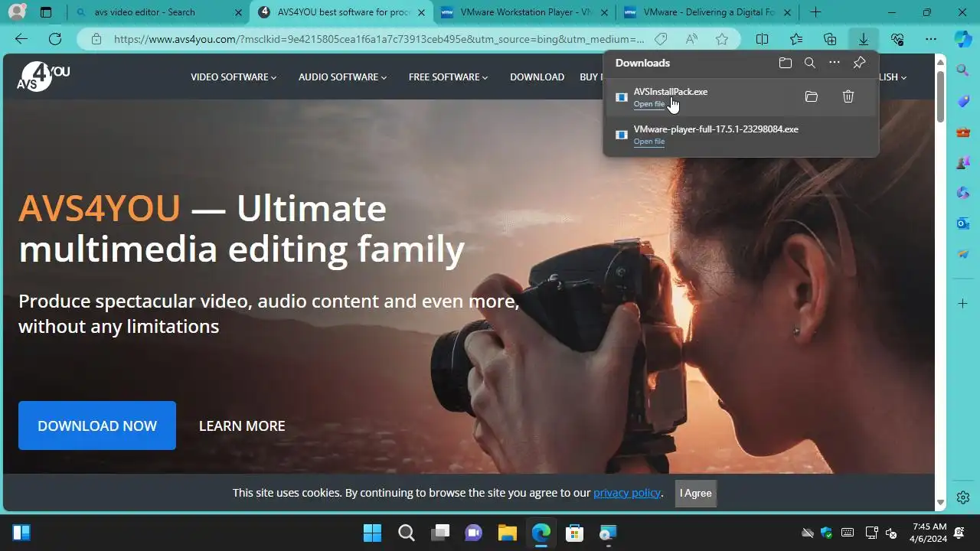This screenshot has width=980, height=551.
Task: Show AVSInstallPack.exe in folder
Action: click(x=812, y=96)
